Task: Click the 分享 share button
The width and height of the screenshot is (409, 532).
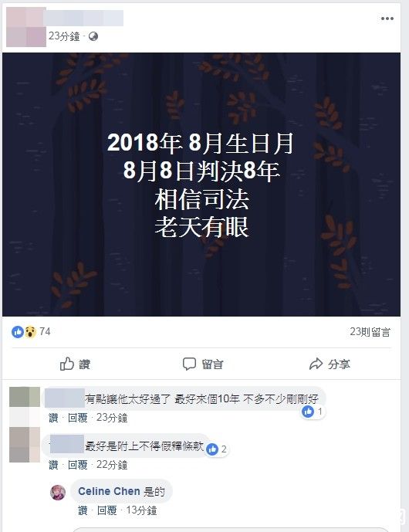Action: coord(330,364)
